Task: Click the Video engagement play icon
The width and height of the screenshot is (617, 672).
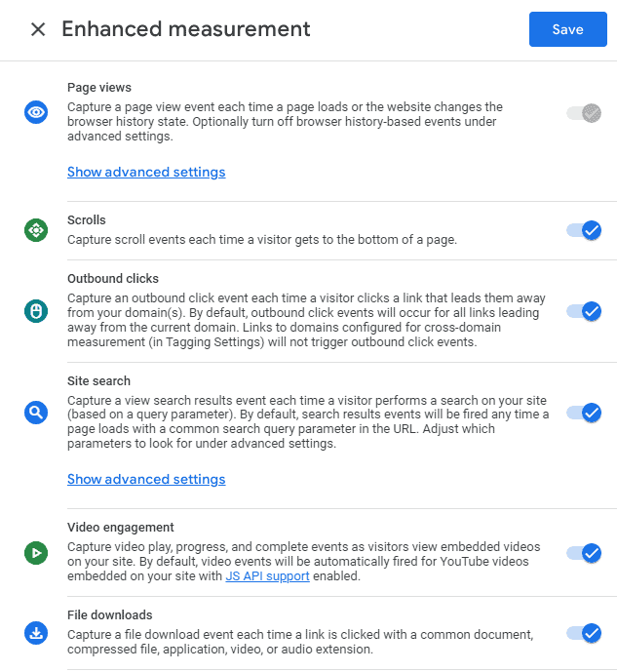Action: pyautogui.click(x=36, y=553)
